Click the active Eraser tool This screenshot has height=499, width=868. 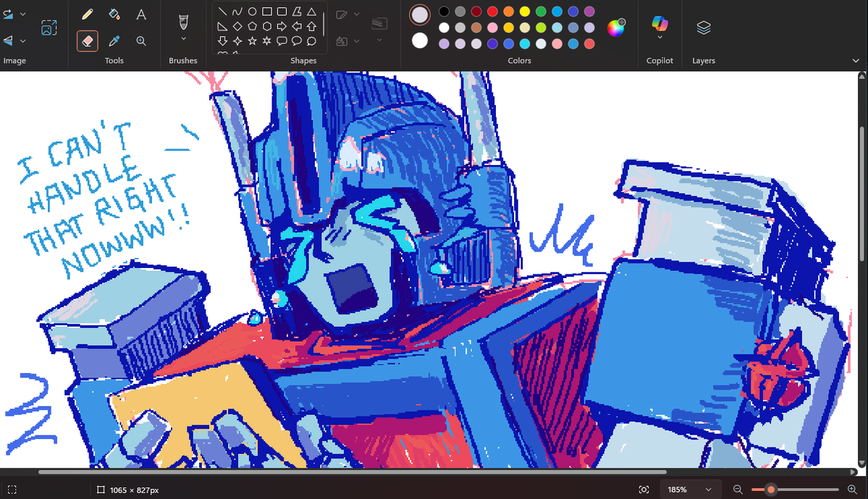[88, 41]
